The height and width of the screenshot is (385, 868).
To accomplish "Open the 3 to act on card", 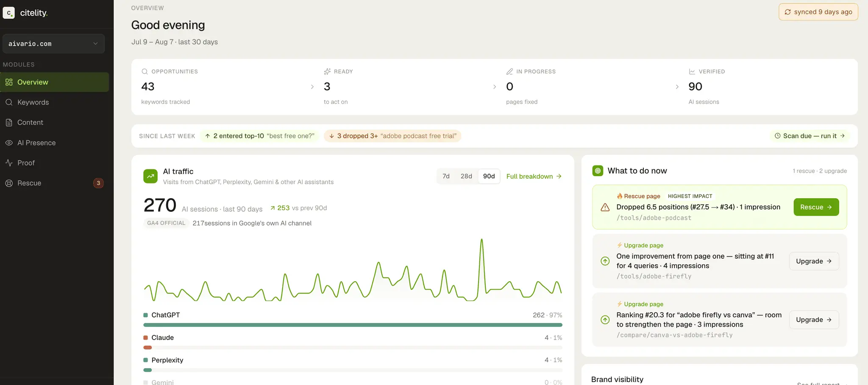I will pyautogui.click(x=405, y=87).
